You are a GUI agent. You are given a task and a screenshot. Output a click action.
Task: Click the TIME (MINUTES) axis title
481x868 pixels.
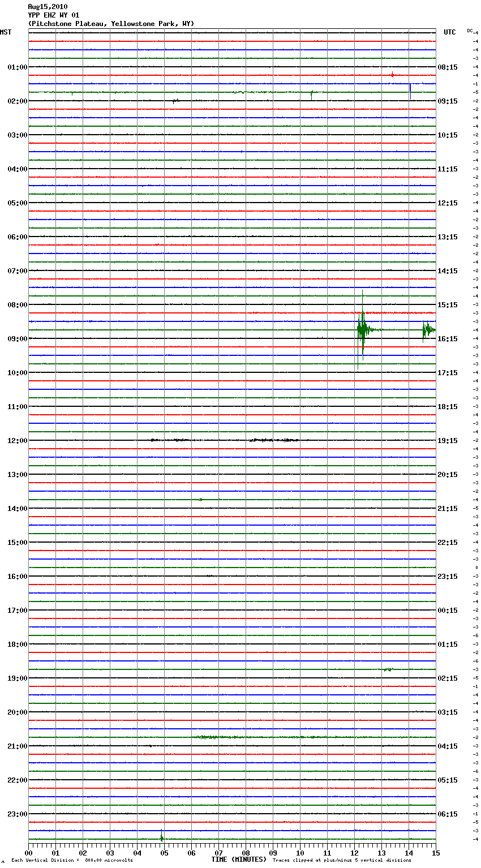239,860
